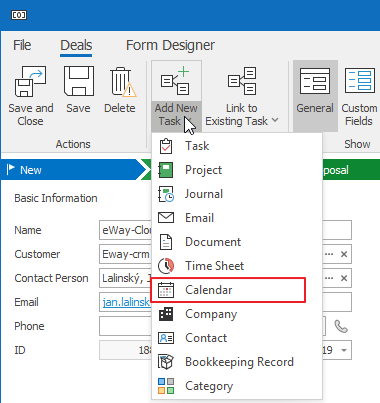Choose Contact from the dropdown menu
This screenshot has width=380, height=403.
pos(237,338)
